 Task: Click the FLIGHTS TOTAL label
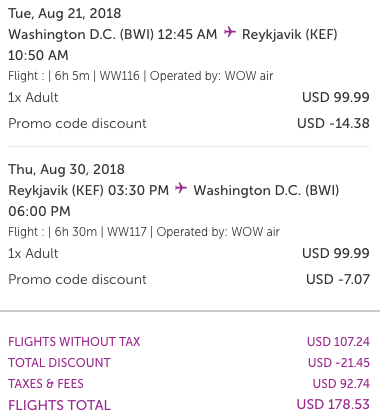click(x=59, y=405)
